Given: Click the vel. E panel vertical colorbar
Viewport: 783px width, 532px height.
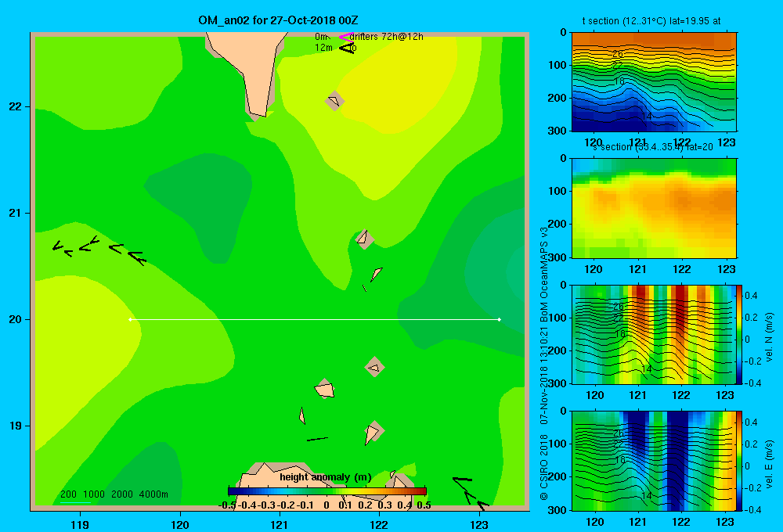Looking at the screenshot, I should tap(739, 461).
